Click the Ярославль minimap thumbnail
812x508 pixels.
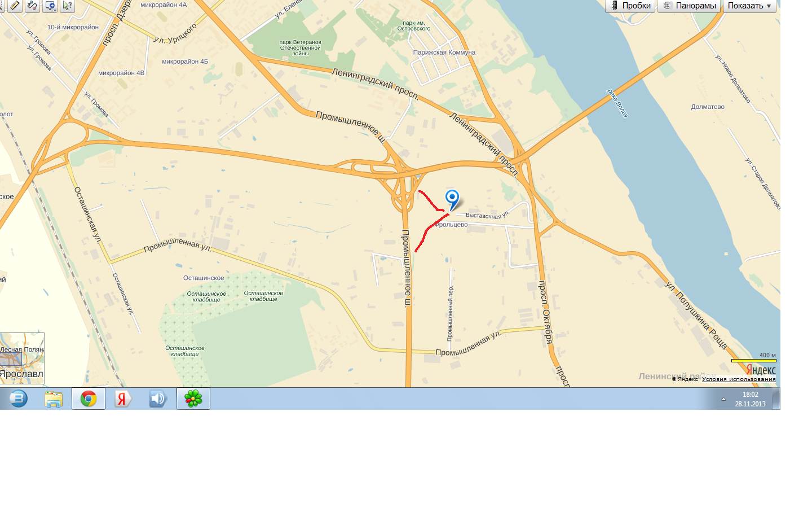point(22,358)
